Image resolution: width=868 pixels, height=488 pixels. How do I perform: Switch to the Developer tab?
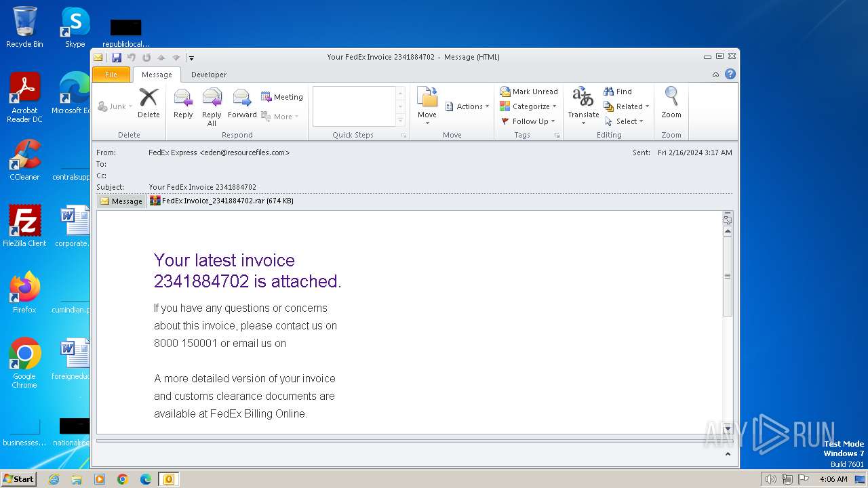coord(209,75)
